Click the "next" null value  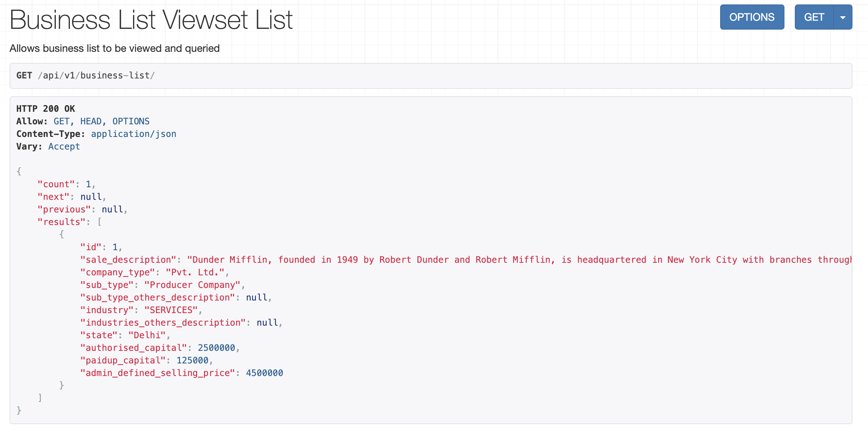click(x=91, y=197)
